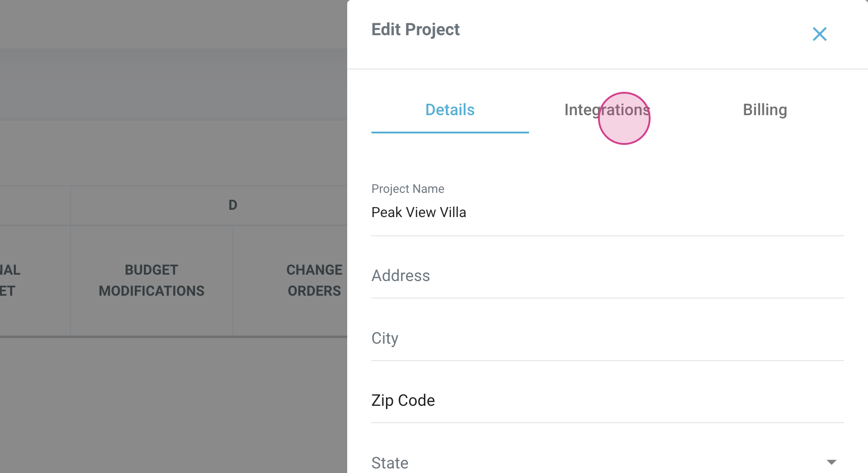Image resolution: width=868 pixels, height=473 pixels.
Task: Focus the Address input field
Action: point(607,276)
